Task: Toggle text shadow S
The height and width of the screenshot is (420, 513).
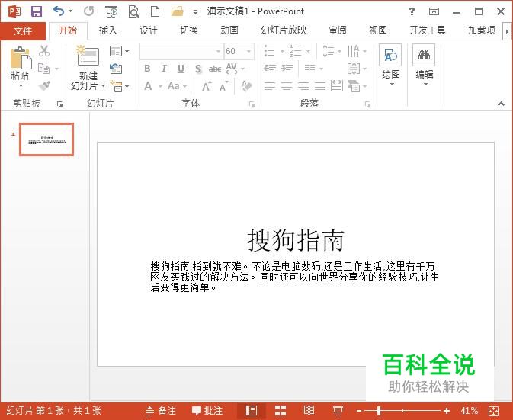Action: click(198, 69)
